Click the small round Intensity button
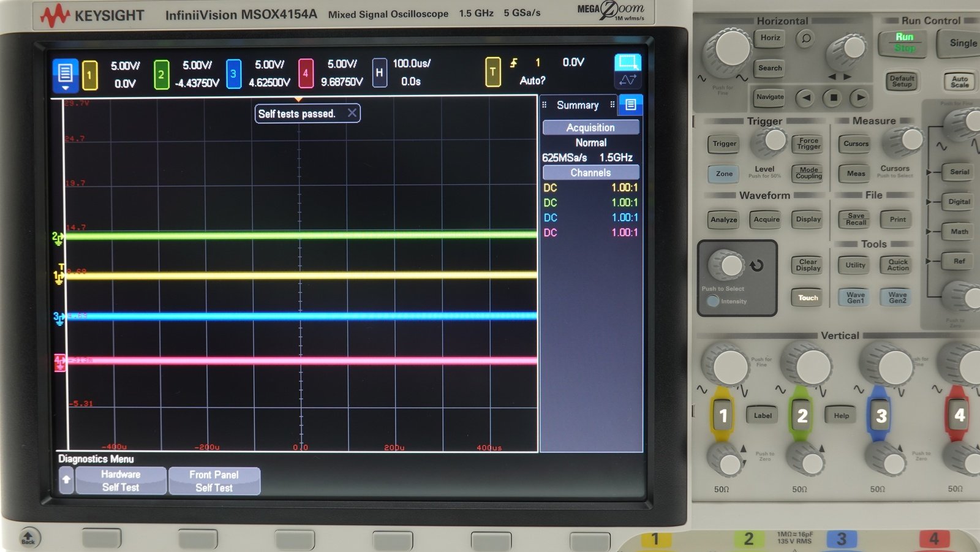The width and height of the screenshot is (980, 552). 712,301
